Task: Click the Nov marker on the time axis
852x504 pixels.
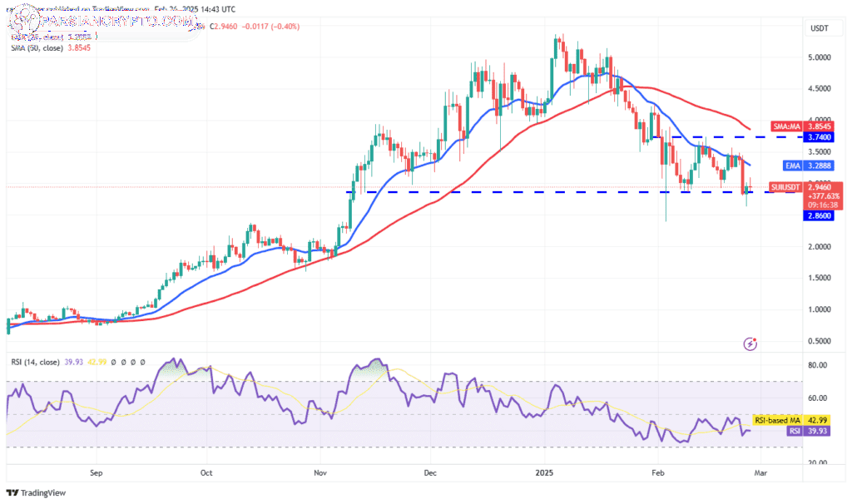Action: (x=320, y=473)
